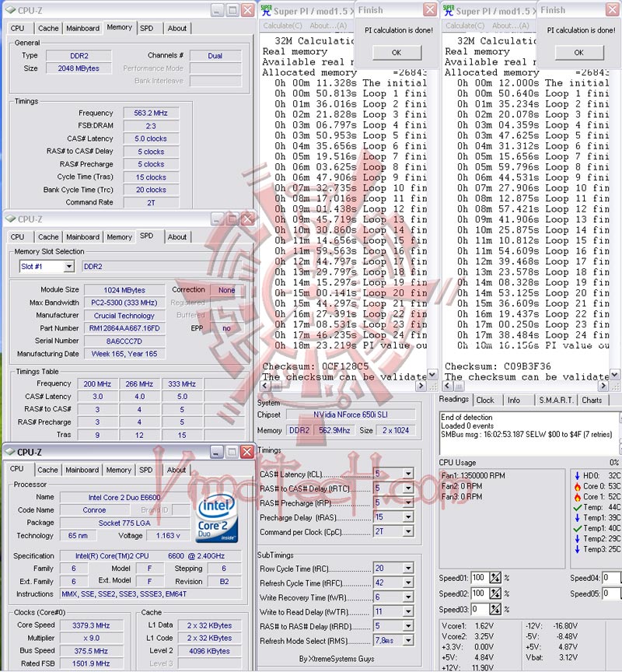
Task: Click the CPU-Z logo icon in the CPU window title bar
Action: [9, 452]
